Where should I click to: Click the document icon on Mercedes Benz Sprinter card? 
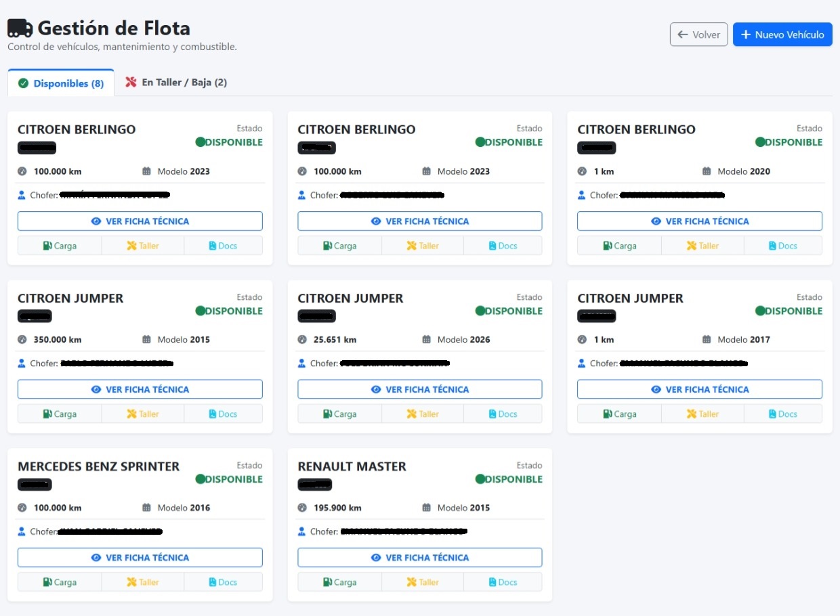[x=213, y=582]
